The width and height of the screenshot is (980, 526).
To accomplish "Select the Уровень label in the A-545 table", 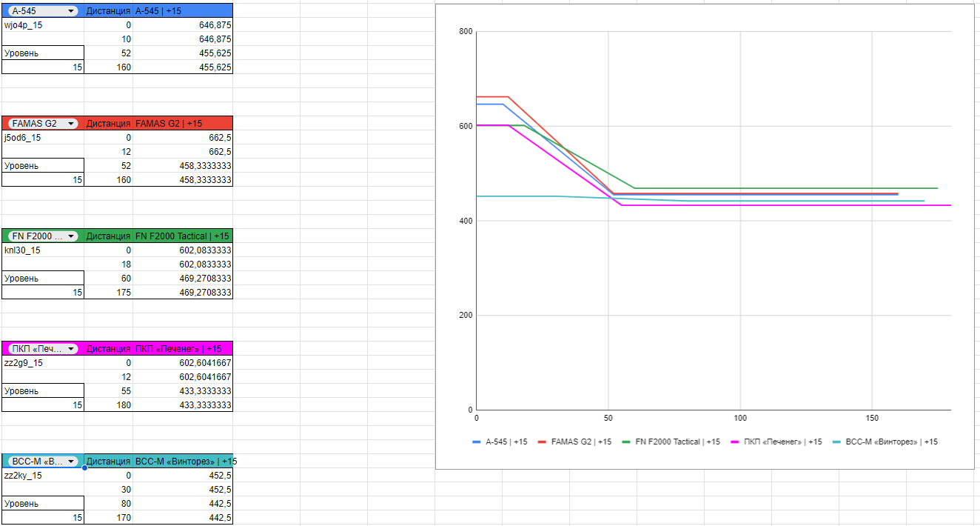I will point(43,53).
